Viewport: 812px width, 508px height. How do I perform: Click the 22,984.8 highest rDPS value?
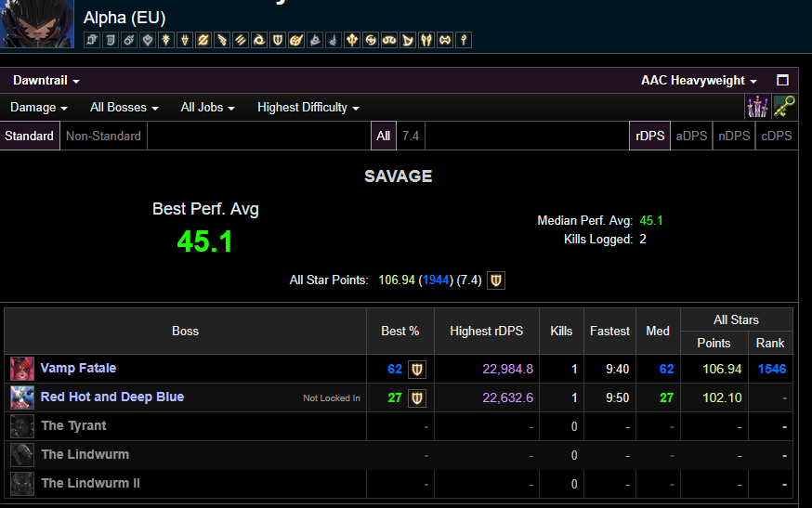(507, 369)
